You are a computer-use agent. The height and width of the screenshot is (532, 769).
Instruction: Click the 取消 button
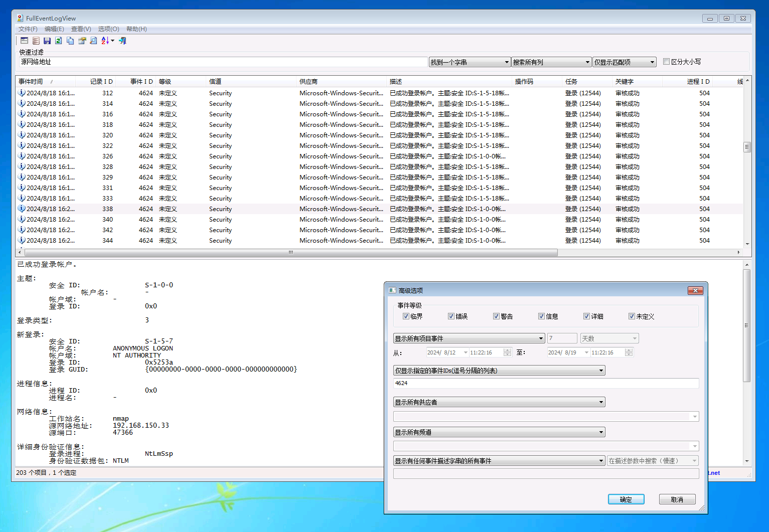(x=677, y=499)
